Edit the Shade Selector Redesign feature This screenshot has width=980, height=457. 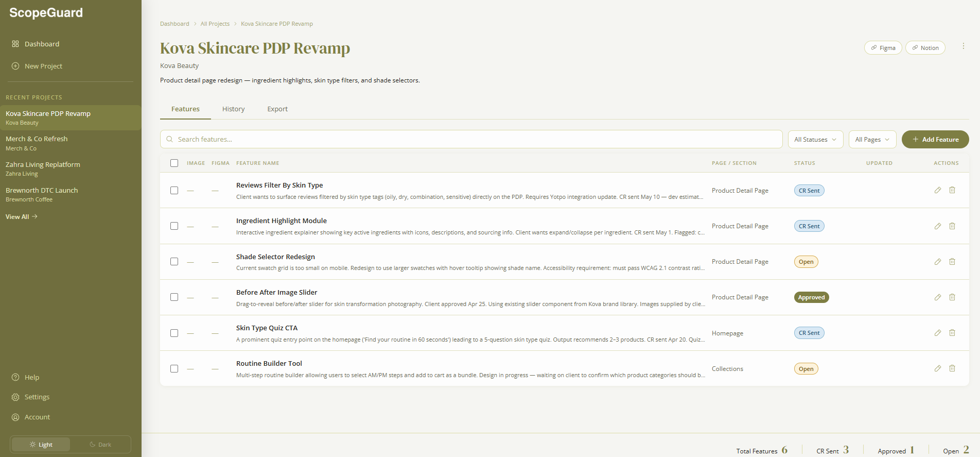(938, 262)
